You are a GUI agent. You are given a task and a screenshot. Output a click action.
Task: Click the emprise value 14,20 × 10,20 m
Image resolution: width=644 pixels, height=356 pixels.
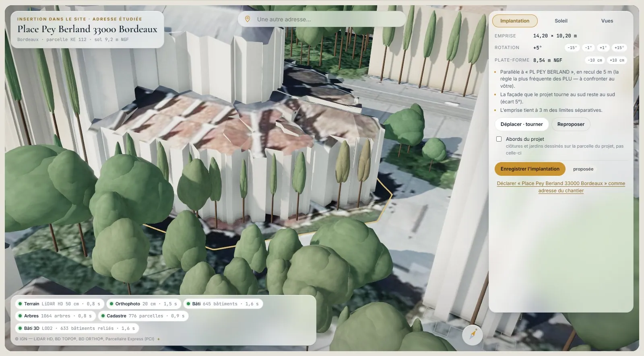pyautogui.click(x=555, y=36)
